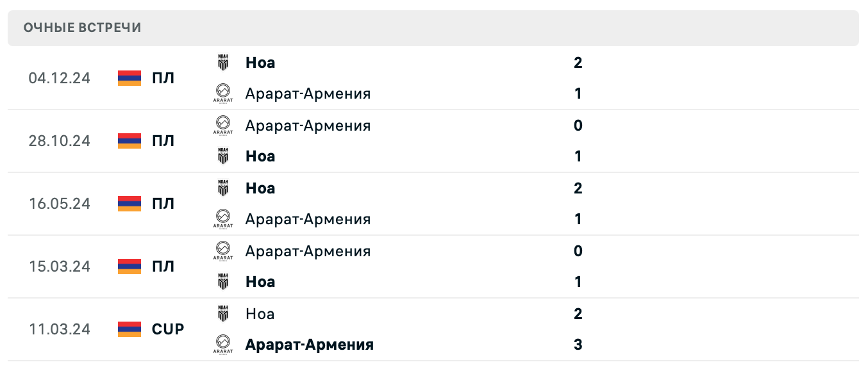The height and width of the screenshot is (369, 868).
Task: Click the Ноа club crest in the 04.12.24 match
Action: point(222,62)
